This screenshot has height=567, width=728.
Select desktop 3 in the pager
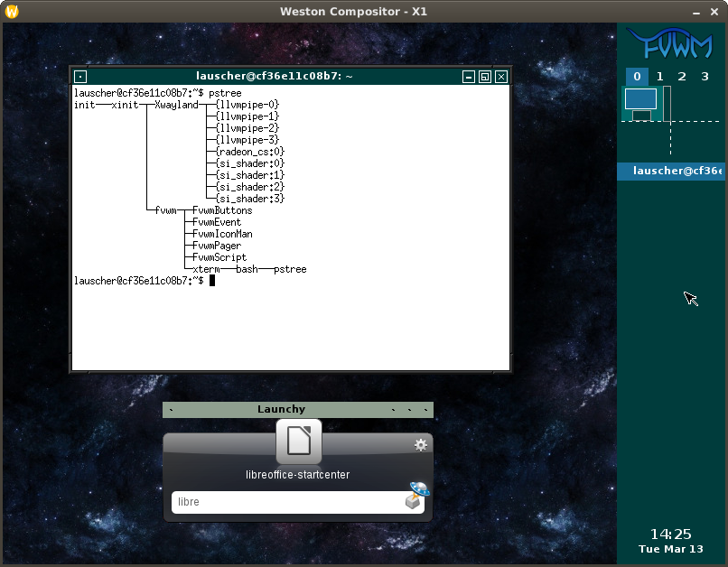point(705,77)
